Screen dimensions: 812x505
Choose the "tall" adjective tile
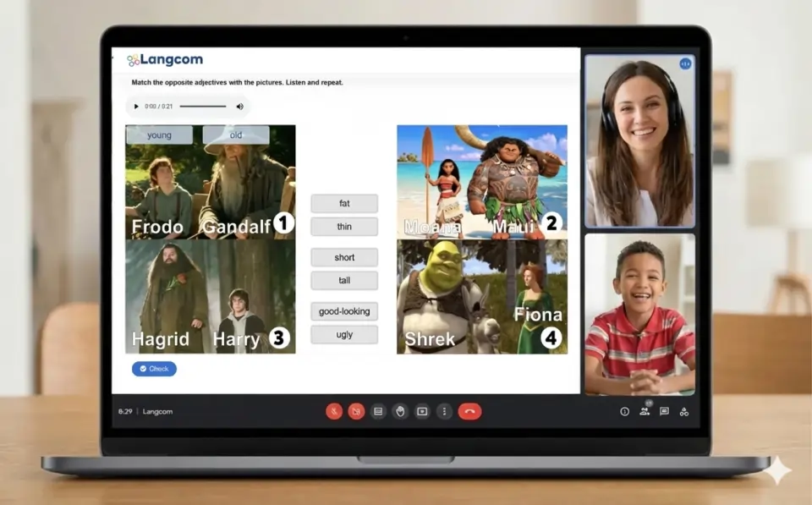344,281
